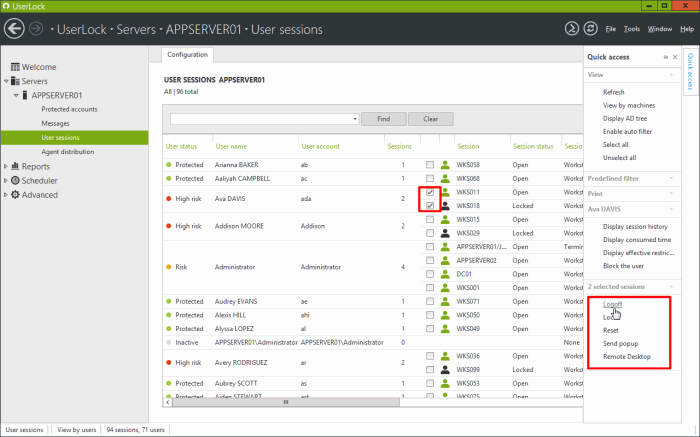Image resolution: width=700 pixels, height=437 pixels.
Task: Open the Tools menu
Action: 632,29
